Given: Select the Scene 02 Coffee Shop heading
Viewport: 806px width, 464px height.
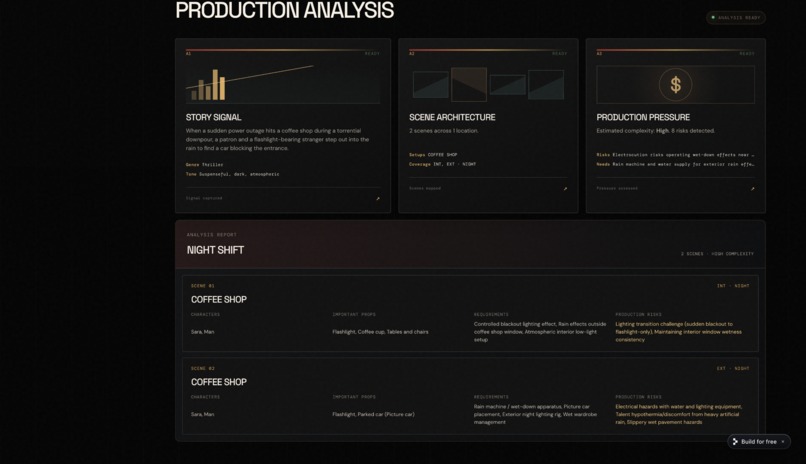Looking at the screenshot, I should (218, 382).
